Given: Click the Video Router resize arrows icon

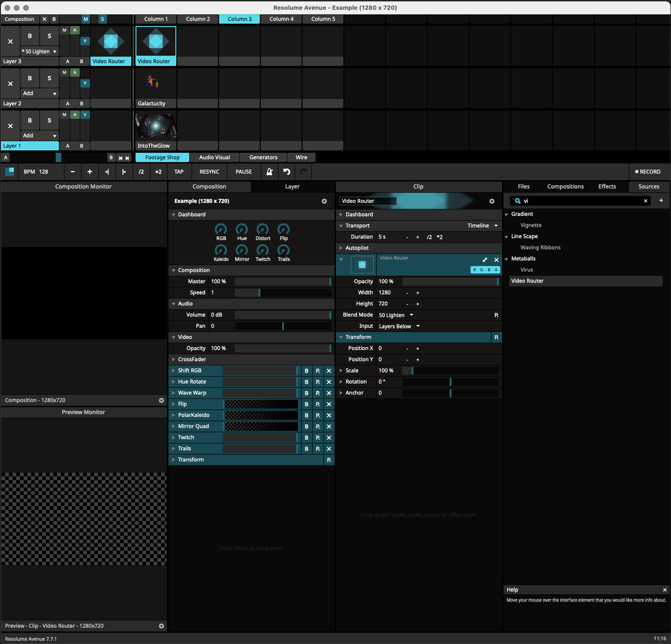Looking at the screenshot, I should click(485, 260).
